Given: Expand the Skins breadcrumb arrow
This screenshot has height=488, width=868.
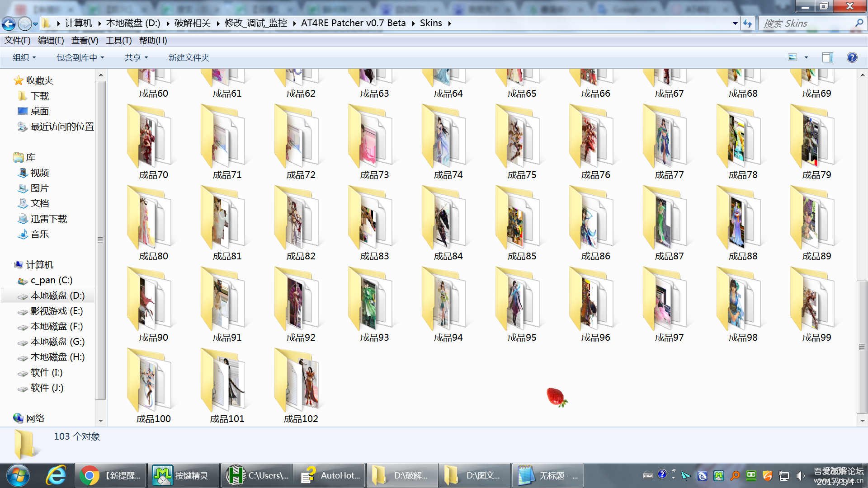Looking at the screenshot, I should (x=449, y=23).
